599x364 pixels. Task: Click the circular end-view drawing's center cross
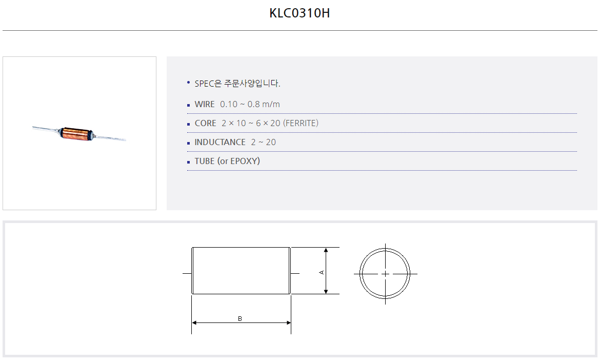click(x=385, y=274)
